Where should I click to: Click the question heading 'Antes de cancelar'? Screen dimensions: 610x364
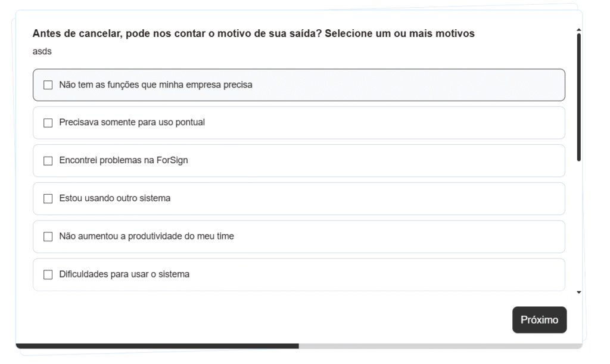(253, 34)
